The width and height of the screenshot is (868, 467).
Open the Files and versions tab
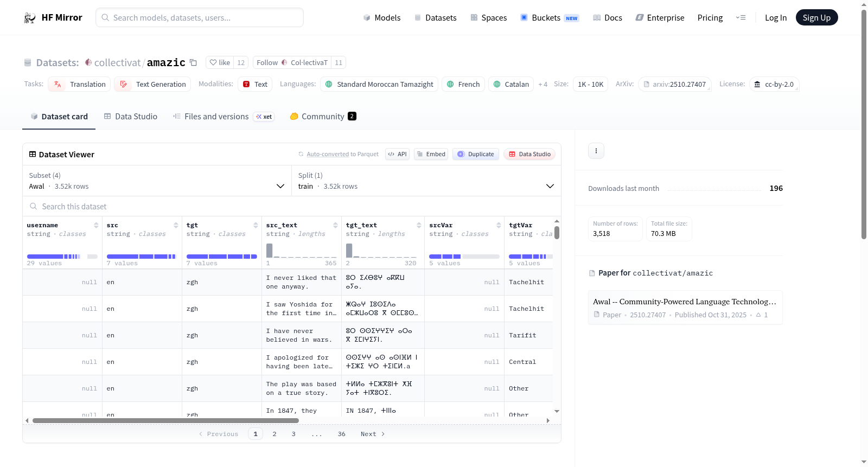pos(224,116)
